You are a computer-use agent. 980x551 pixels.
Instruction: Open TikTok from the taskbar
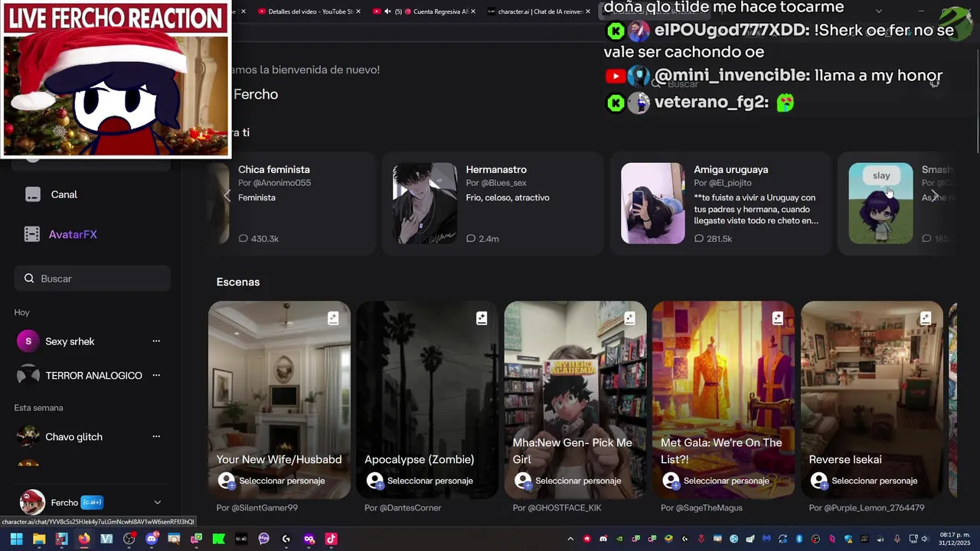[331, 539]
